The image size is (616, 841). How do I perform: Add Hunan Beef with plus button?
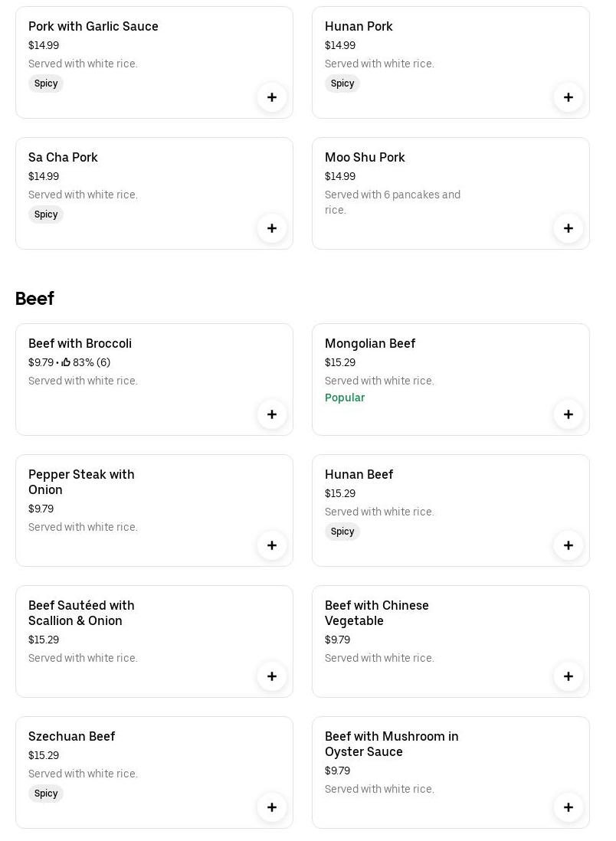pos(568,545)
